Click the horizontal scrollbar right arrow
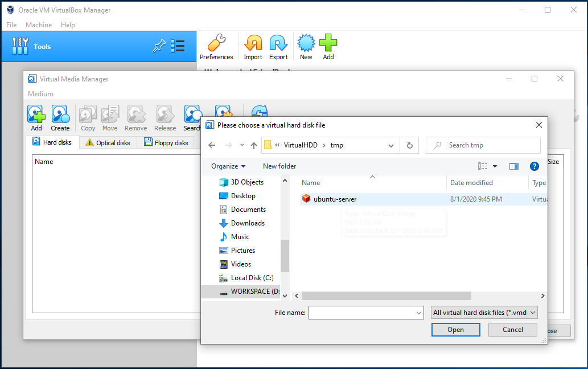Screen dimensions: 588x369 tap(542, 296)
